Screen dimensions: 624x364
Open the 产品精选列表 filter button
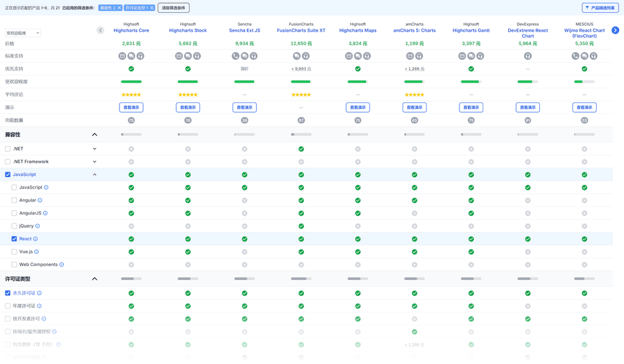click(600, 8)
